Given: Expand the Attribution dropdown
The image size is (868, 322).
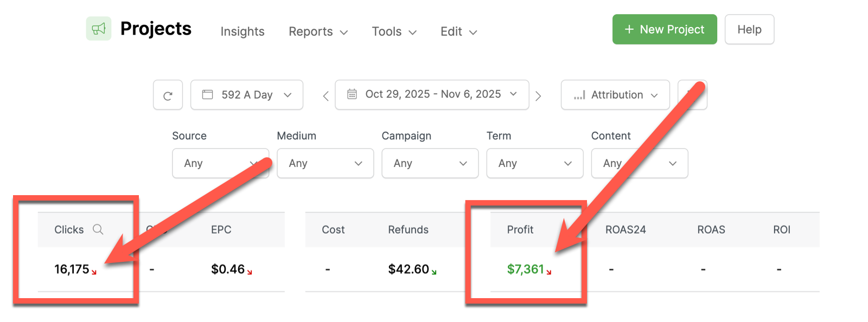Looking at the screenshot, I should 615,95.
